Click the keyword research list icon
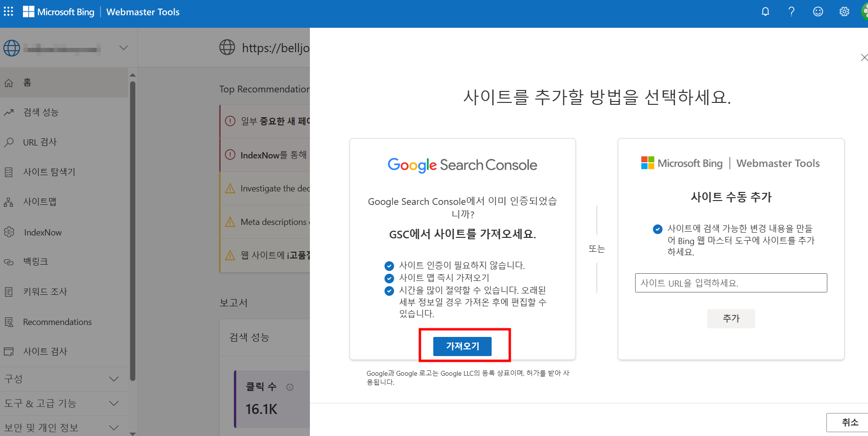 [x=9, y=291]
